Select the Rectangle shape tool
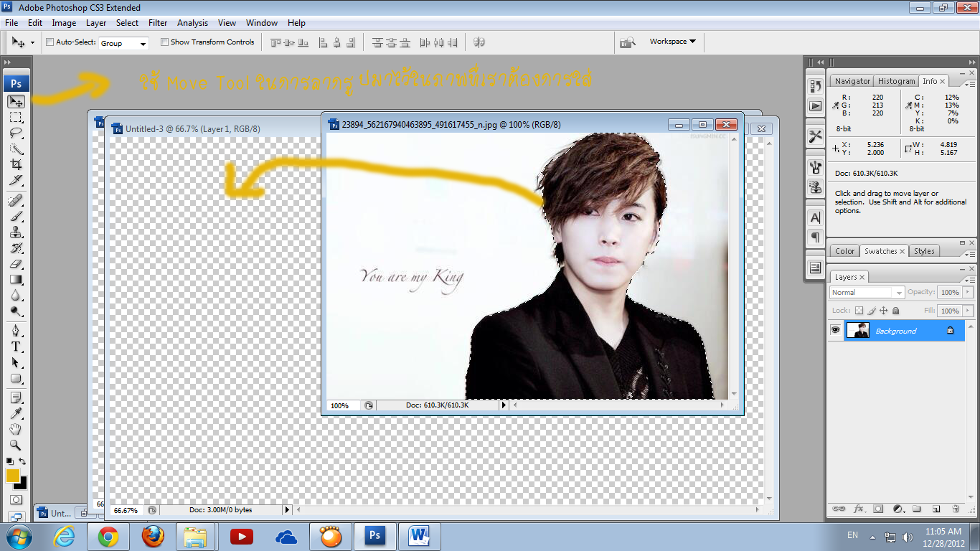 (16, 378)
